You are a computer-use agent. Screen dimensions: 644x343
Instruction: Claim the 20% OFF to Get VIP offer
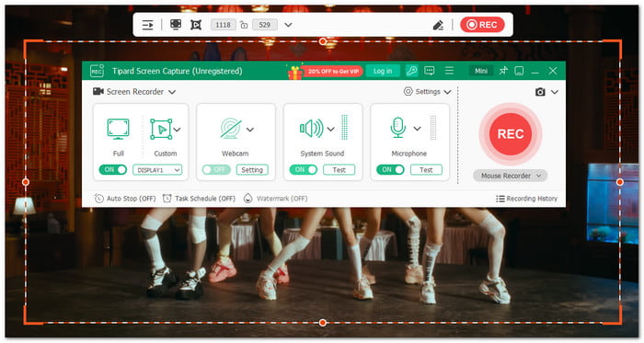pyautogui.click(x=332, y=71)
